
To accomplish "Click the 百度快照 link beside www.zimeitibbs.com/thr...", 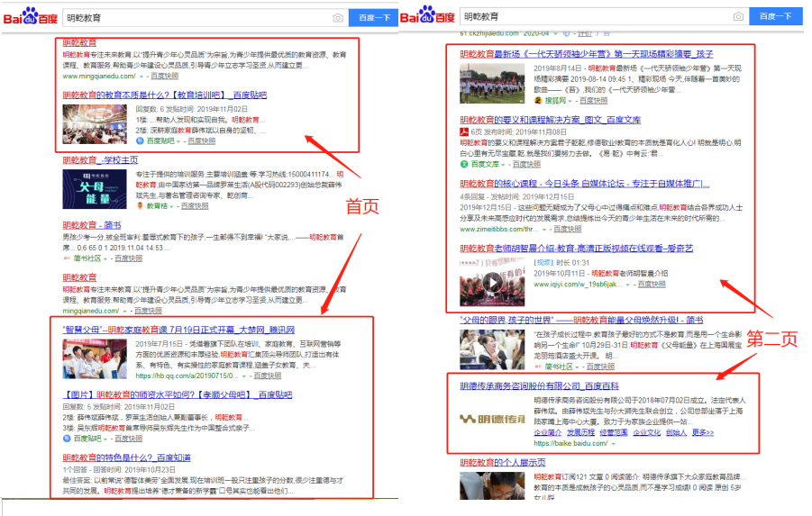I will 568,229.
